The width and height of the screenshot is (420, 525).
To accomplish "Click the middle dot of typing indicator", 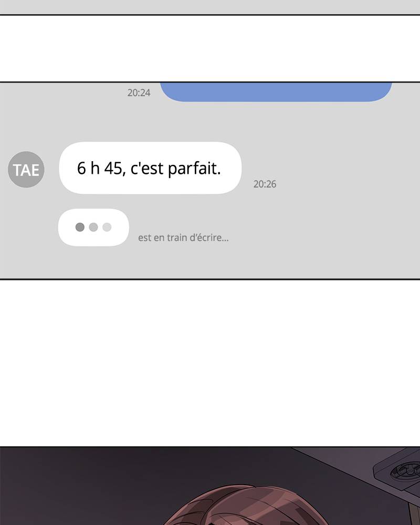I will tap(93, 227).
